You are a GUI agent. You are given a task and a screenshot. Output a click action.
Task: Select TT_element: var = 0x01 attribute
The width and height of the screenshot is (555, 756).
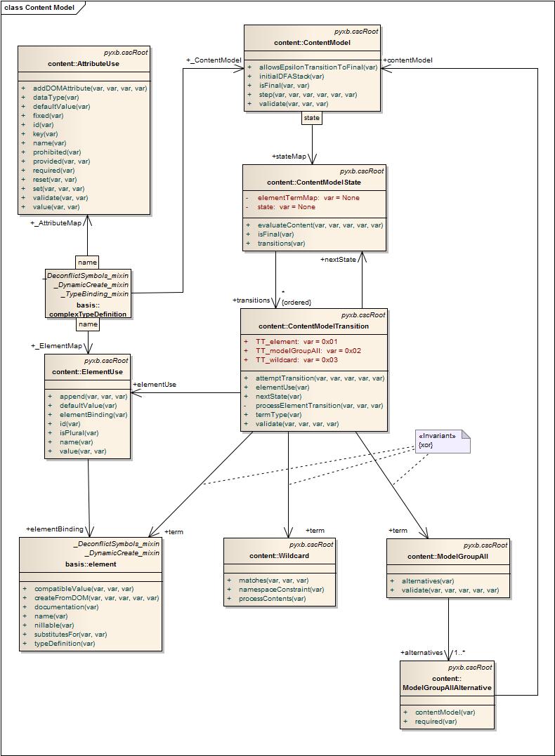point(296,341)
